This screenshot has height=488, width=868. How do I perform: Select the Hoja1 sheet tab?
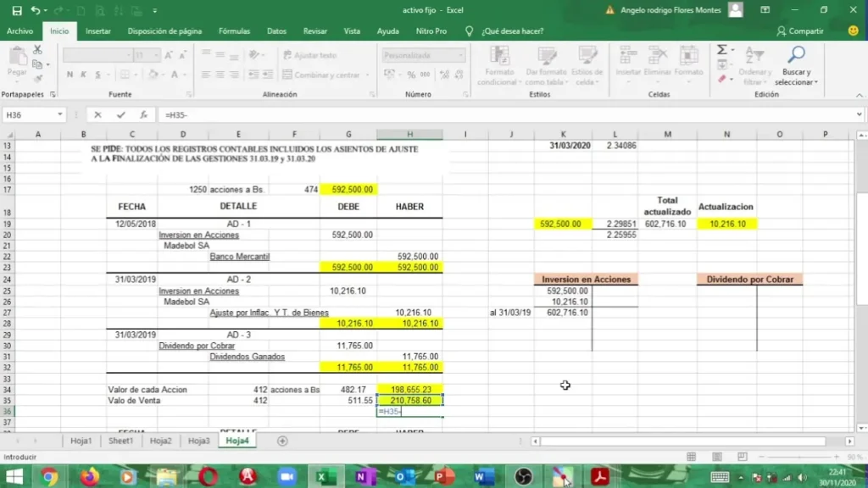81,441
